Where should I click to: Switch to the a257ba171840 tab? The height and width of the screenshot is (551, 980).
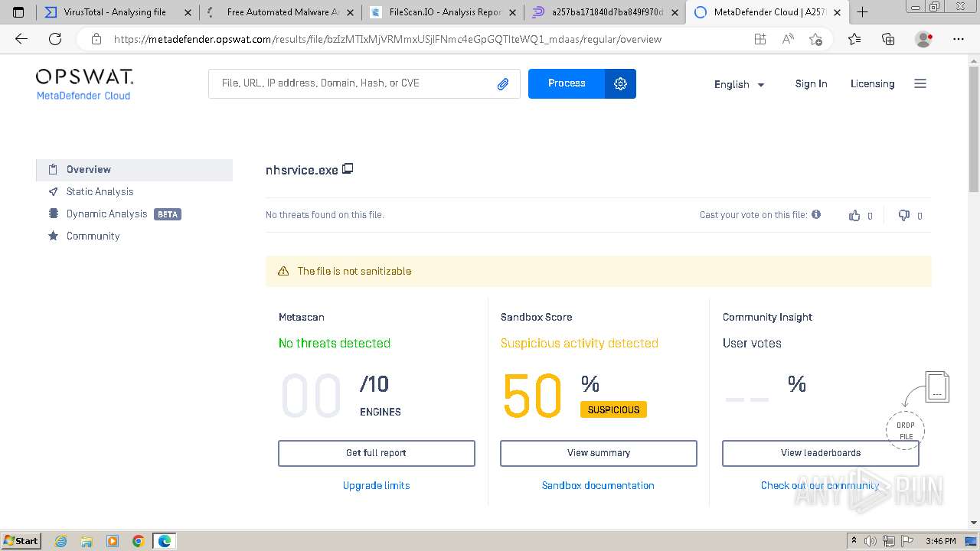(x=605, y=12)
